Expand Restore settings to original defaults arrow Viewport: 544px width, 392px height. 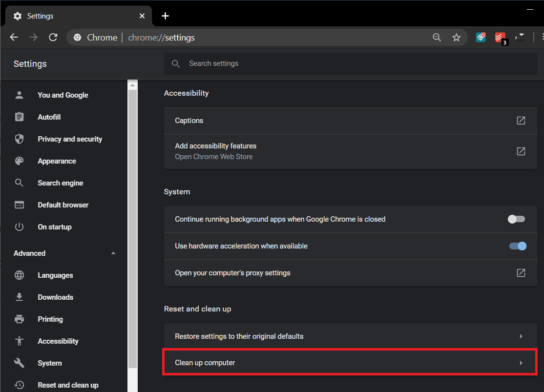[521, 336]
